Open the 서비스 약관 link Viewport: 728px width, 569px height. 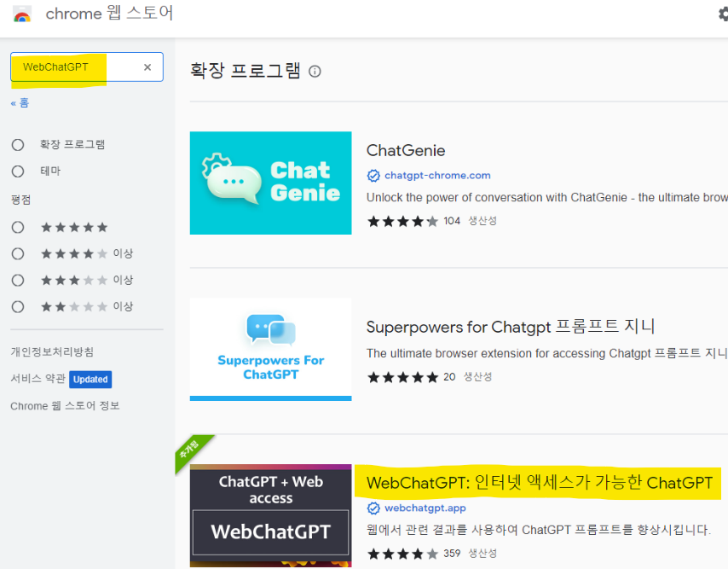click(x=38, y=379)
